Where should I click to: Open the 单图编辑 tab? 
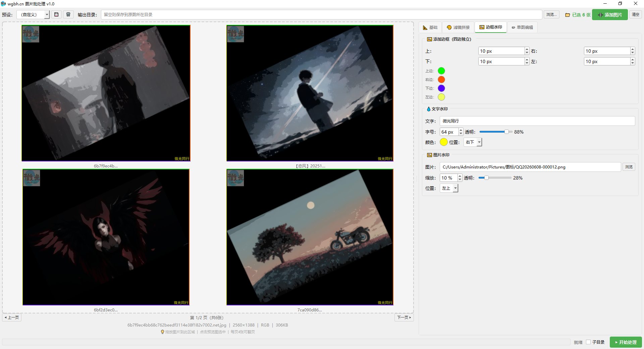coord(522,27)
